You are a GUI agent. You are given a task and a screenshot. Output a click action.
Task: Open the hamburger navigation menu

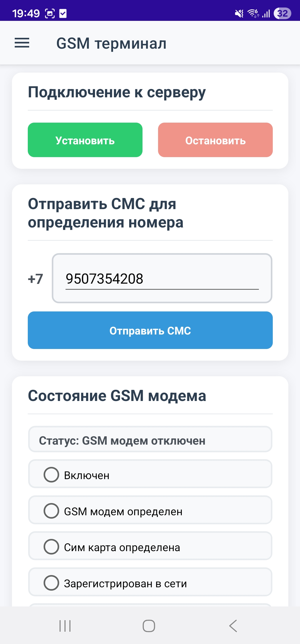coord(22,43)
